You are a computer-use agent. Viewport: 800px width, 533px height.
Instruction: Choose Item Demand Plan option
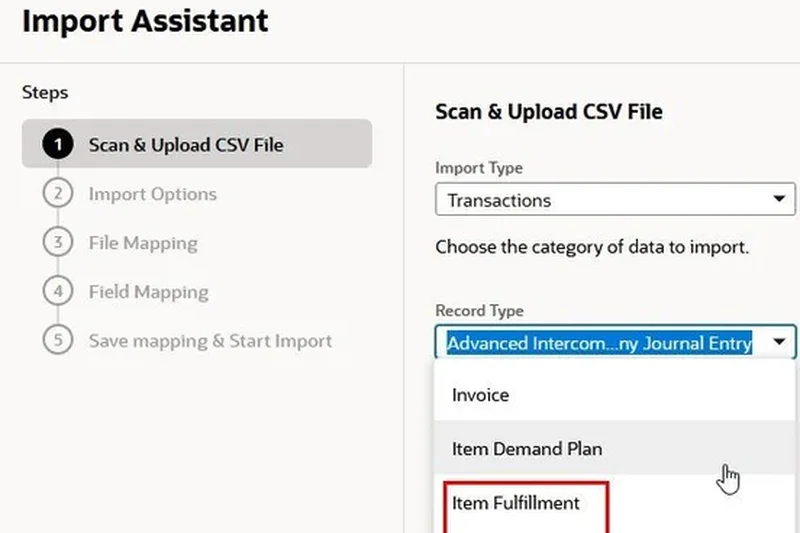click(x=527, y=449)
